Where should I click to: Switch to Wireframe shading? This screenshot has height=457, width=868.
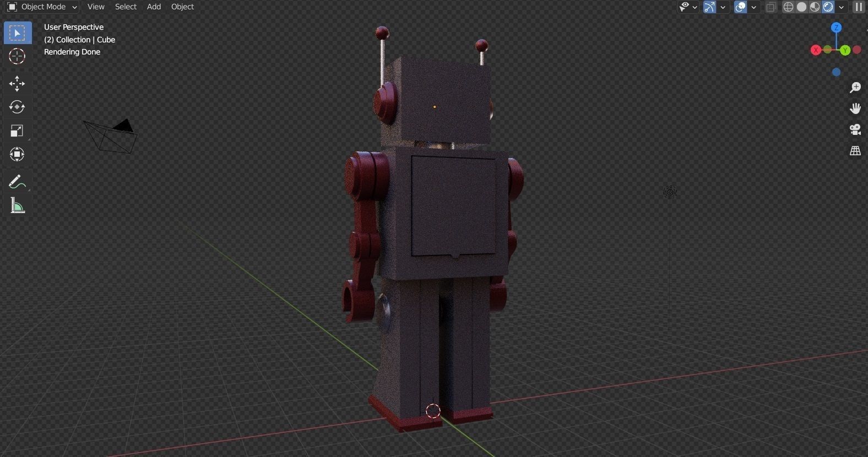click(789, 7)
